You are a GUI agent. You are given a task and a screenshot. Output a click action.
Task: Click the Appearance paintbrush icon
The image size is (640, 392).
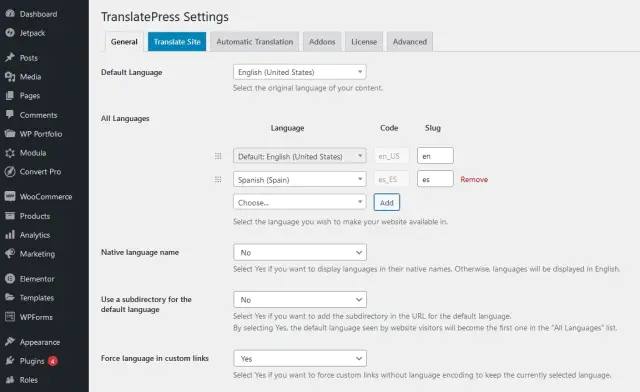tap(10, 341)
